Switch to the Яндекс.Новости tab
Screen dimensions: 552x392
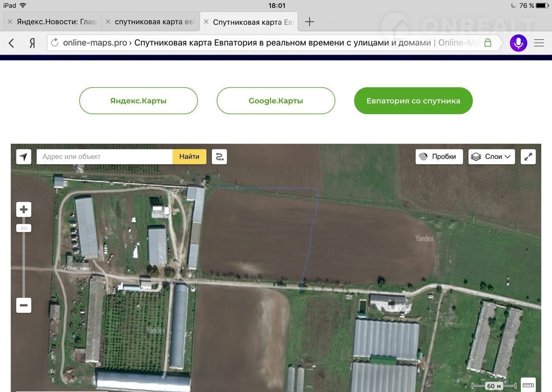tap(57, 22)
